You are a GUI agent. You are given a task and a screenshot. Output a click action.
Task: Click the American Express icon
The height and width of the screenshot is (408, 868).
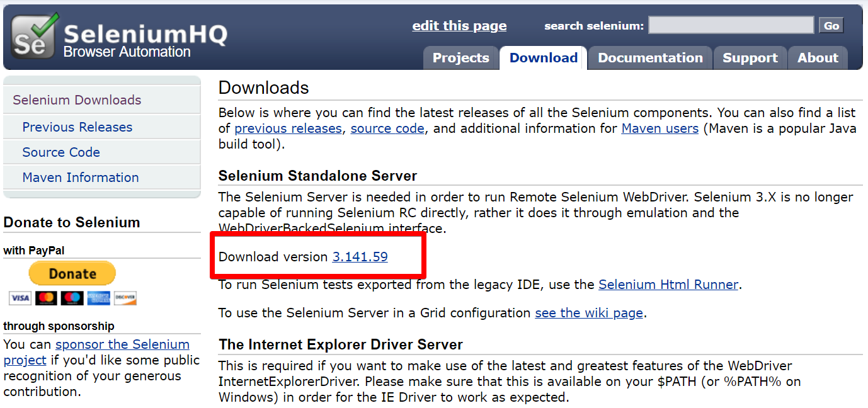tap(98, 298)
